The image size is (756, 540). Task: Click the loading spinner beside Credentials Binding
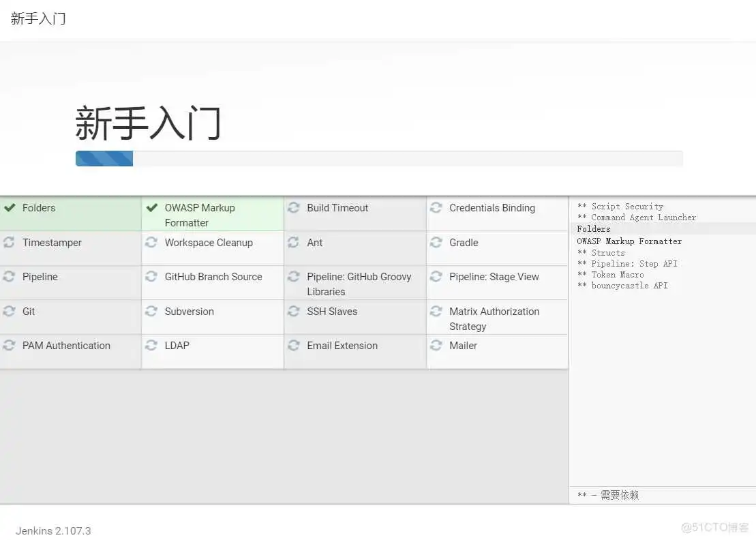[437, 208]
